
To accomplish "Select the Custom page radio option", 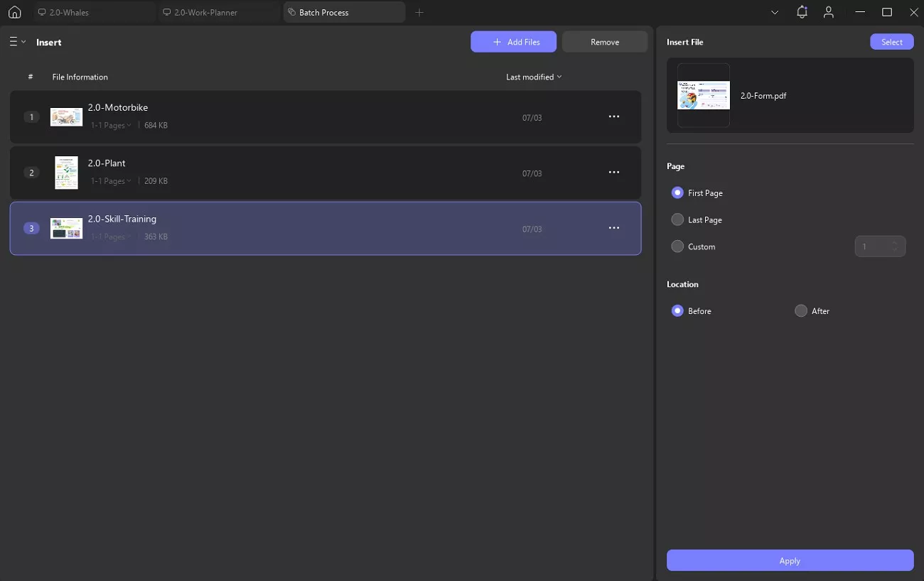I will pyautogui.click(x=678, y=247).
